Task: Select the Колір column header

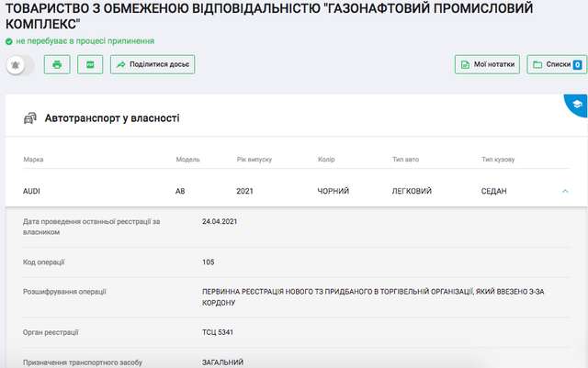Action: click(326, 160)
